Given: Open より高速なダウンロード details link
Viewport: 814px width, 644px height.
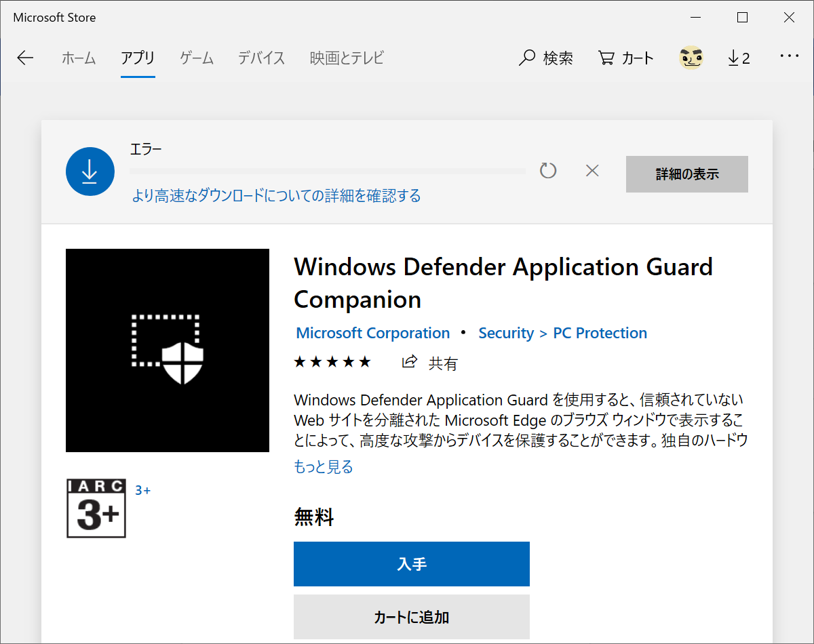Looking at the screenshot, I should [x=276, y=196].
